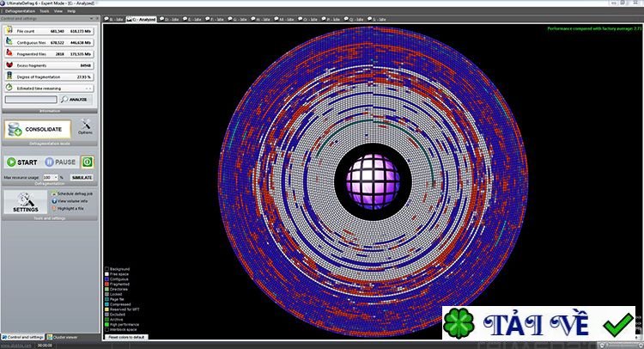Image resolution: width=644 pixels, height=349 pixels.
Task: Click the Locked color swatch
Action: (x=107, y=294)
